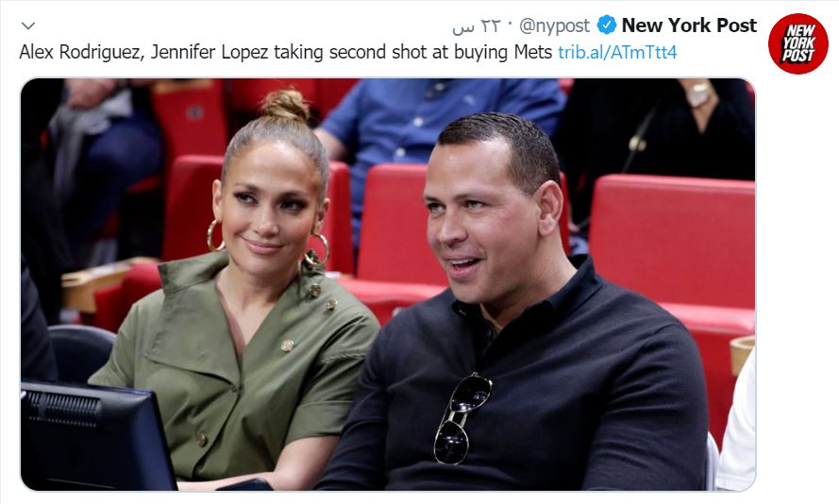839x504 pixels.
Task: Follow the trib.al/ATmTtt4 link
Action: tap(617, 52)
